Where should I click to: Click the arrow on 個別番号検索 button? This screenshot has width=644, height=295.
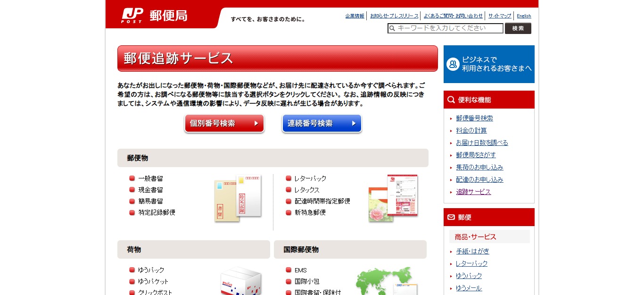click(256, 123)
